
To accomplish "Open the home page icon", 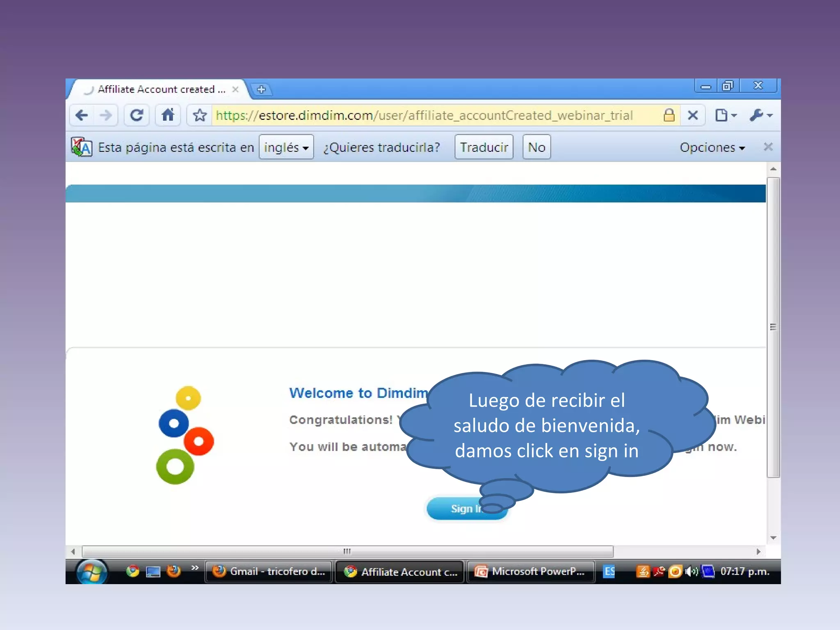I will click(168, 115).
